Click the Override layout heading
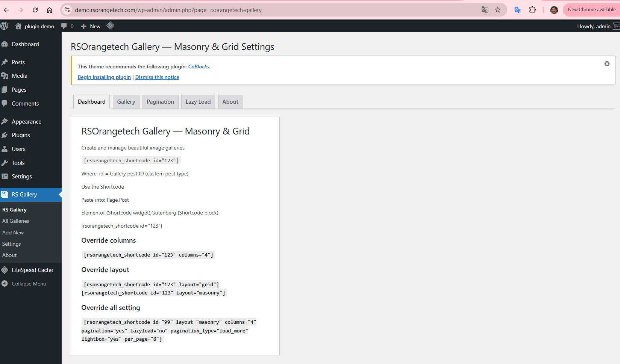The image size is (620, 364). pos(105,270)
